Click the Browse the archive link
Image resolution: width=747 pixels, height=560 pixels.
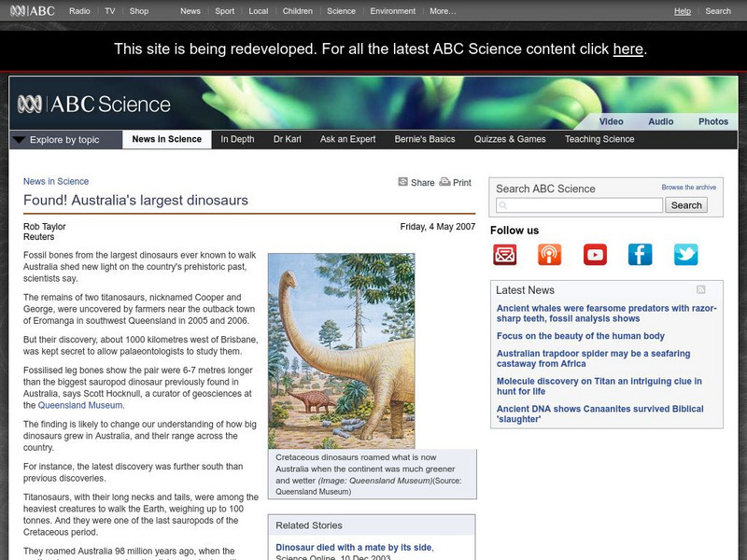tap(688, 188)
